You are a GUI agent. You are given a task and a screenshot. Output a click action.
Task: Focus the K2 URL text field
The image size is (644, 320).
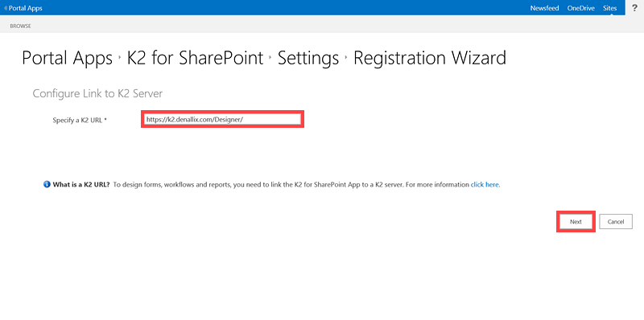(x=223, y=119)
